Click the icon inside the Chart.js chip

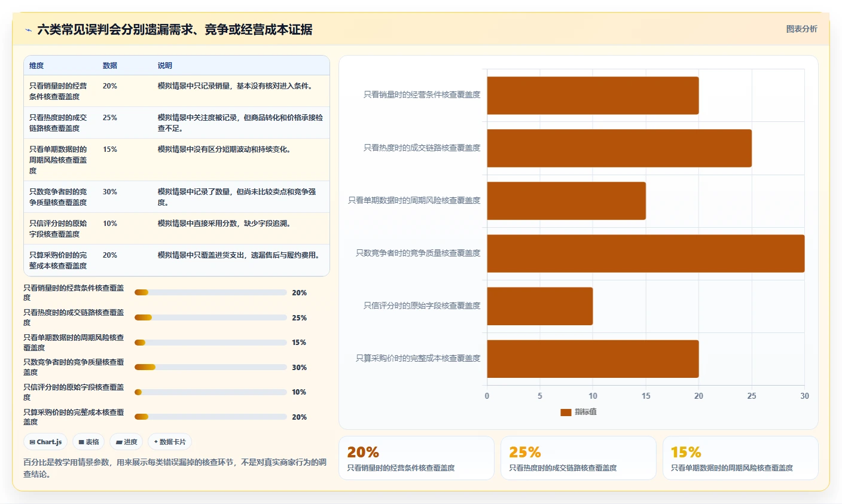coord(32,442)
